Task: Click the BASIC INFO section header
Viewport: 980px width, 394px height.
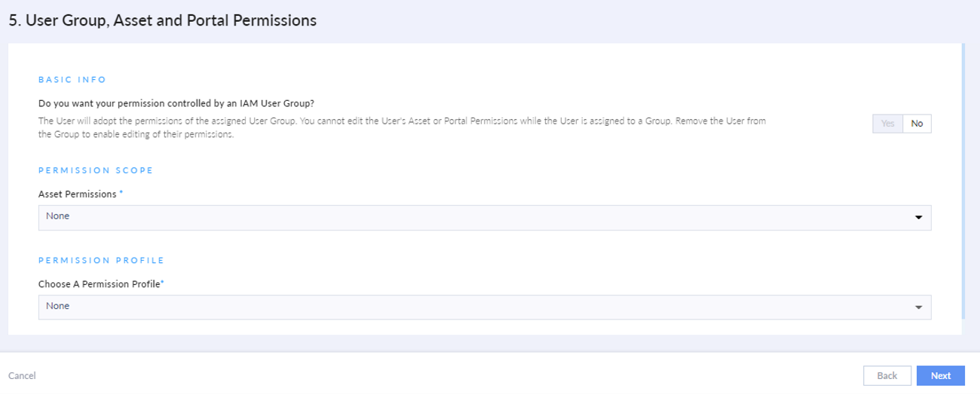Action: coord(72,79)
